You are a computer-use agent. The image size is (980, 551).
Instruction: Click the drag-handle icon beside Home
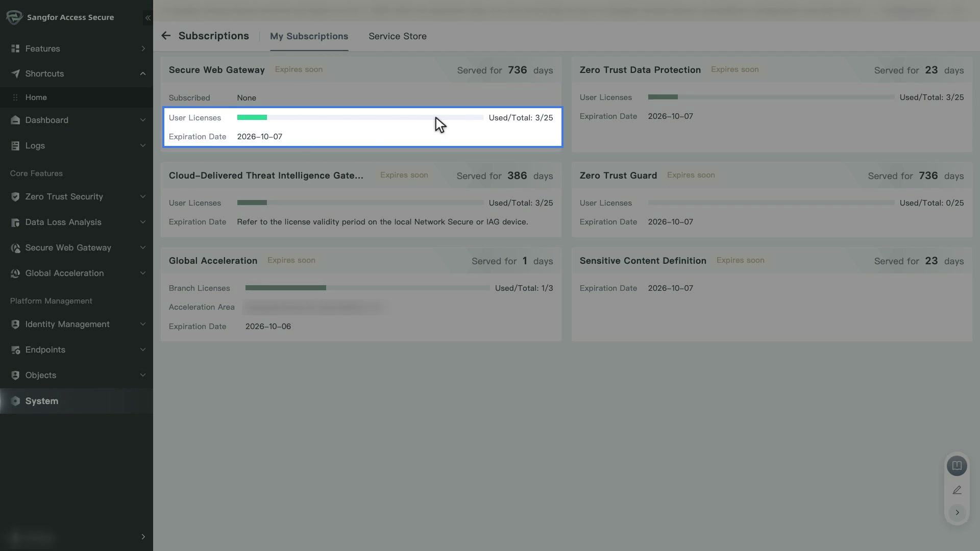tap(15, 97)
